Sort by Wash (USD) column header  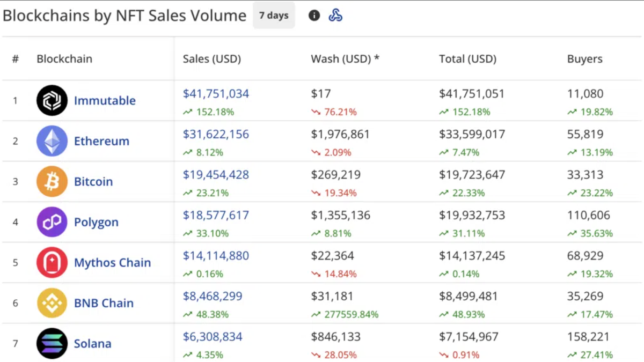tap(345, 59)
